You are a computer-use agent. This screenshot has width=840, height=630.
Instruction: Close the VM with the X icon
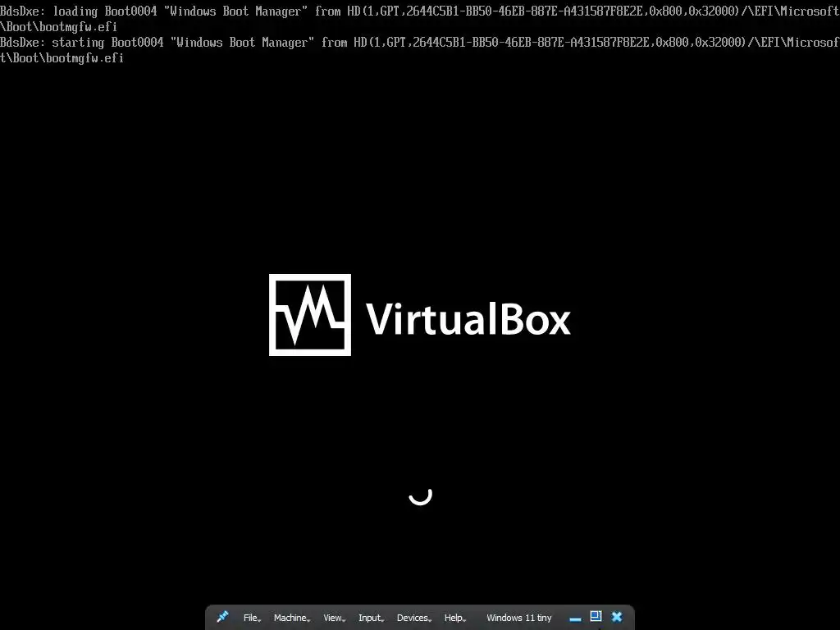tap(617, 617)
